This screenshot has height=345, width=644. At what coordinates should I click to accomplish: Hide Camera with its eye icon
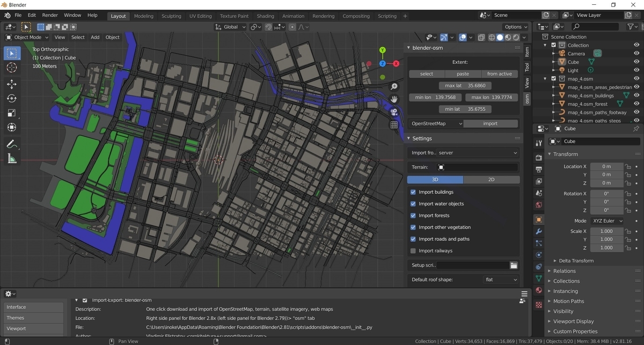coord(636,53)
